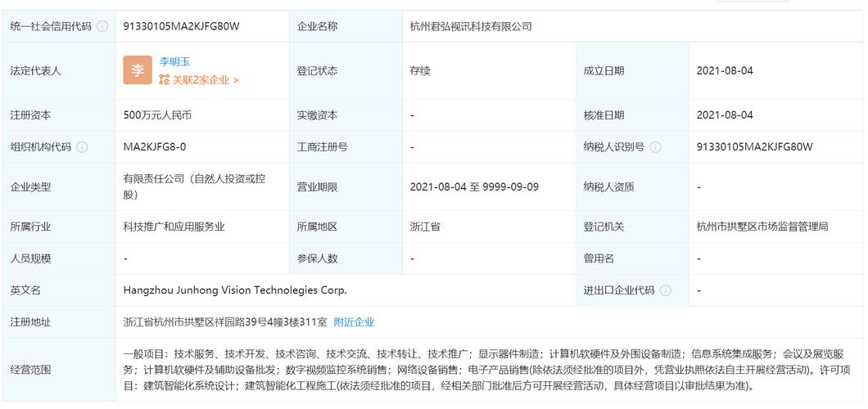Click 核准日期 value 2021-08-04

pos(725,115)
